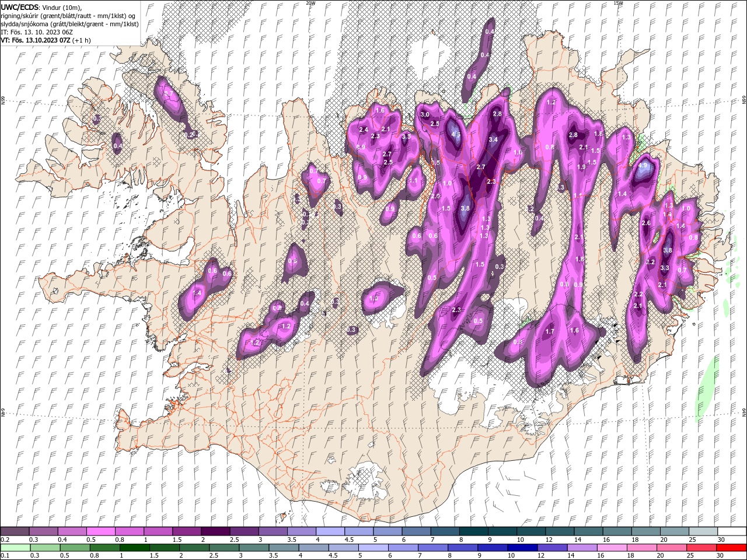Click the 1.7 snowfall value on the map
This screenshot has height=560, width=747.
(550, 331)
